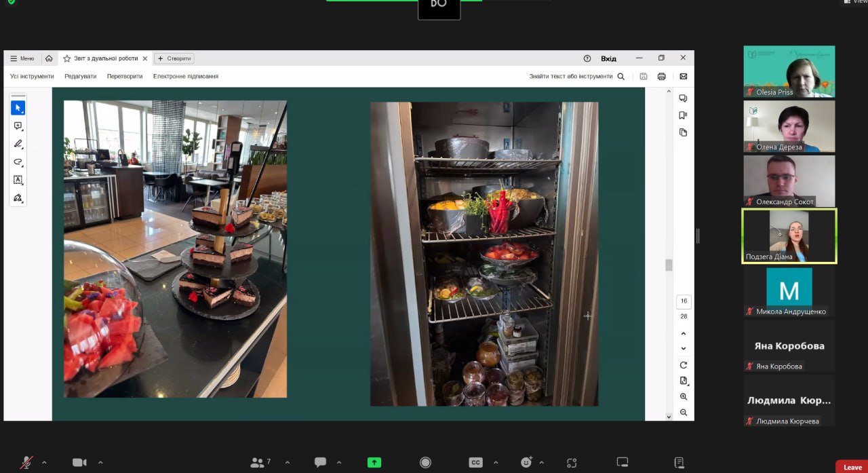868x473 pixels.
Task: Click the Знайти текст або інструменти search field
Action: pyautogui.click(x=577, y=76)
